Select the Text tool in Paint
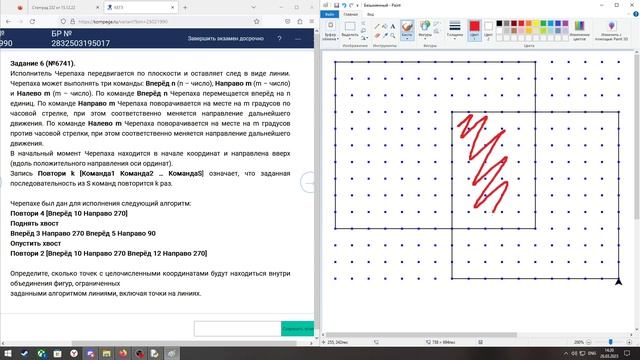 point(393,27)
